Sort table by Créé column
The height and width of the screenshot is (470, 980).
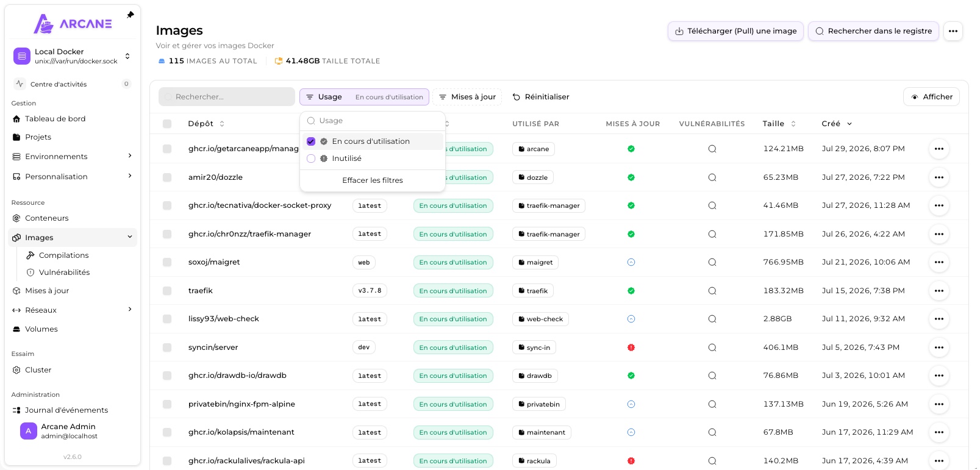[837, 124]
